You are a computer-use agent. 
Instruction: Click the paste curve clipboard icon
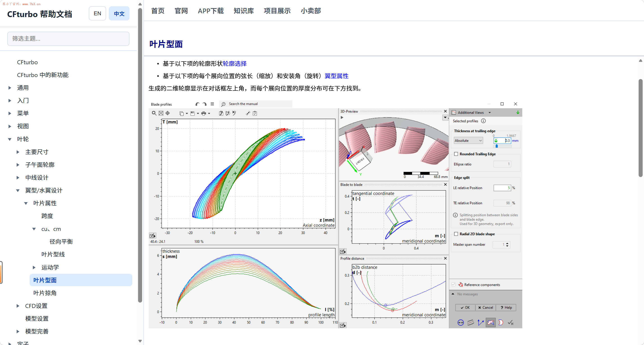point(221,113)
